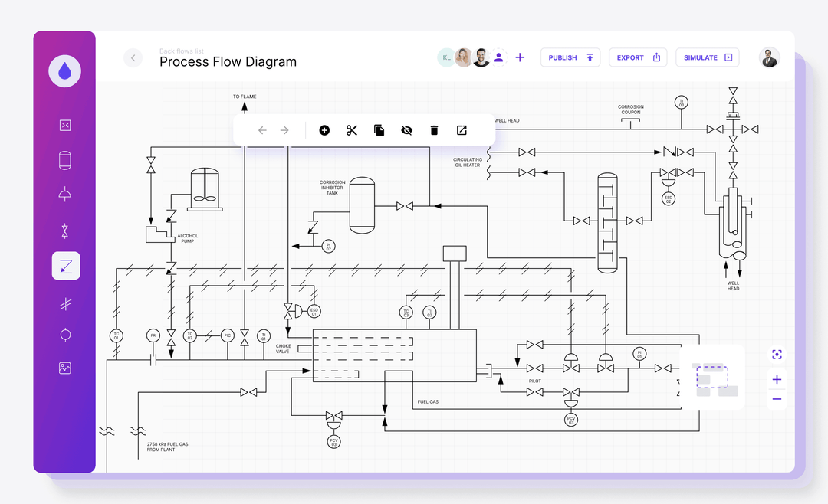Export the current diagram
Image resolution: width=828 pixels, height=504 pixels.
click(638, 57)
